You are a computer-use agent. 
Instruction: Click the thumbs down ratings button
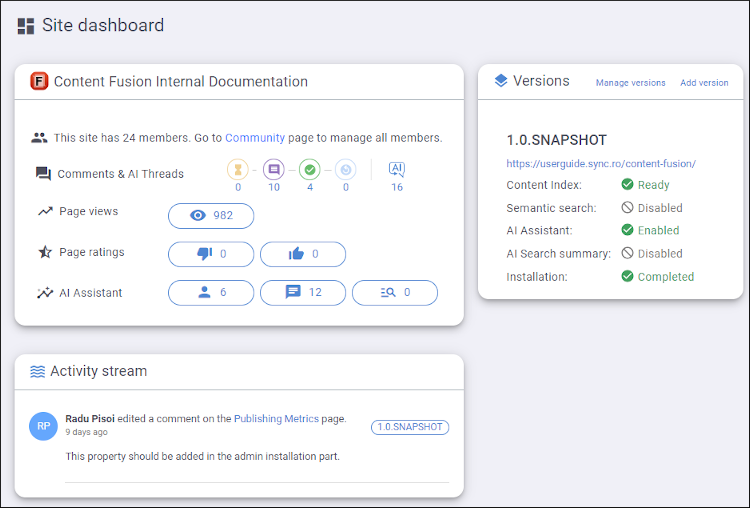[211, 254]
